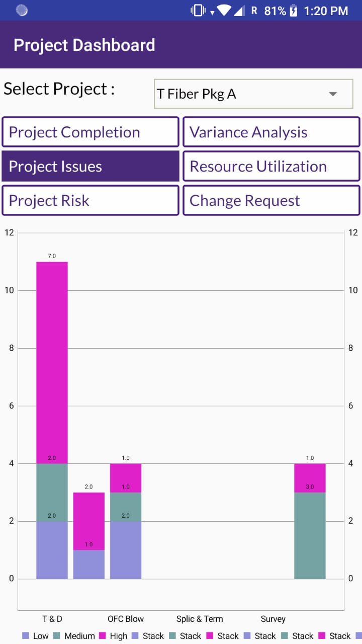Select the Project Issues tab
Viewport: 362px width, 644px height.
click(90, 166)
